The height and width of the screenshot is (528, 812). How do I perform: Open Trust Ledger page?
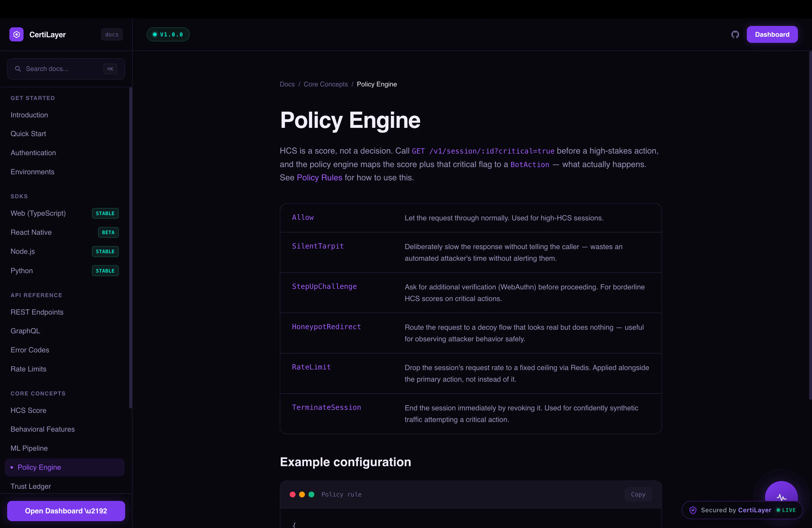tap(31, 486)
